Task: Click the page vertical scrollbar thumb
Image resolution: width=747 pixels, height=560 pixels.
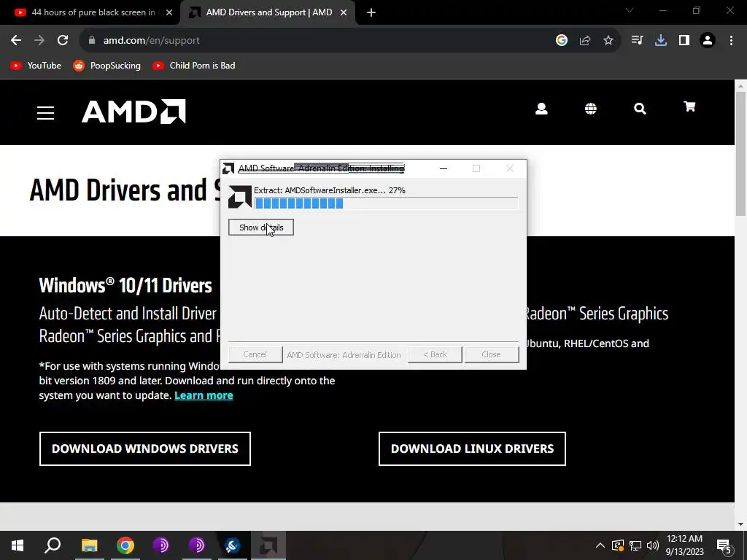Action: (x=740, y=154)
